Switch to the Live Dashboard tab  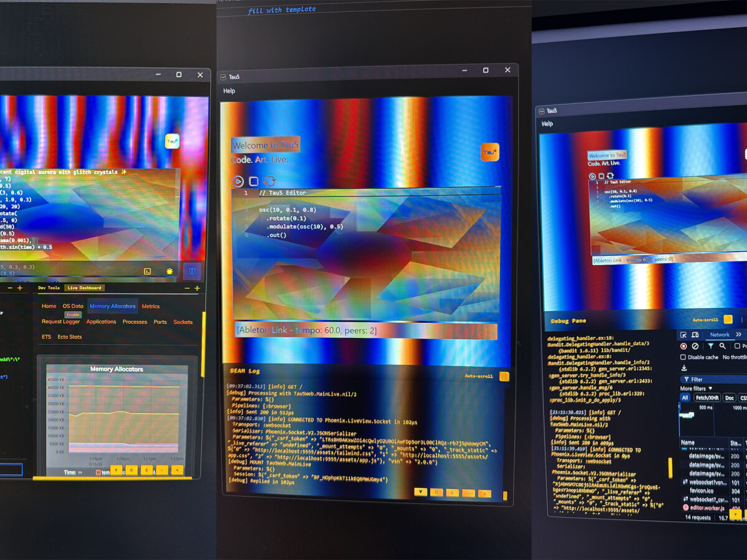coord(85,288)
